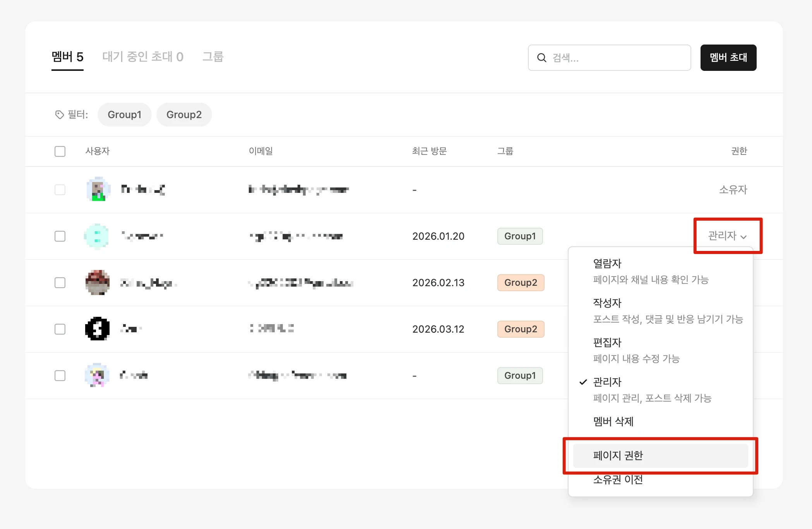The image size is (812, 529).
Task: Click the owner's avatar in first row
Action: click(x=98, y=189)
